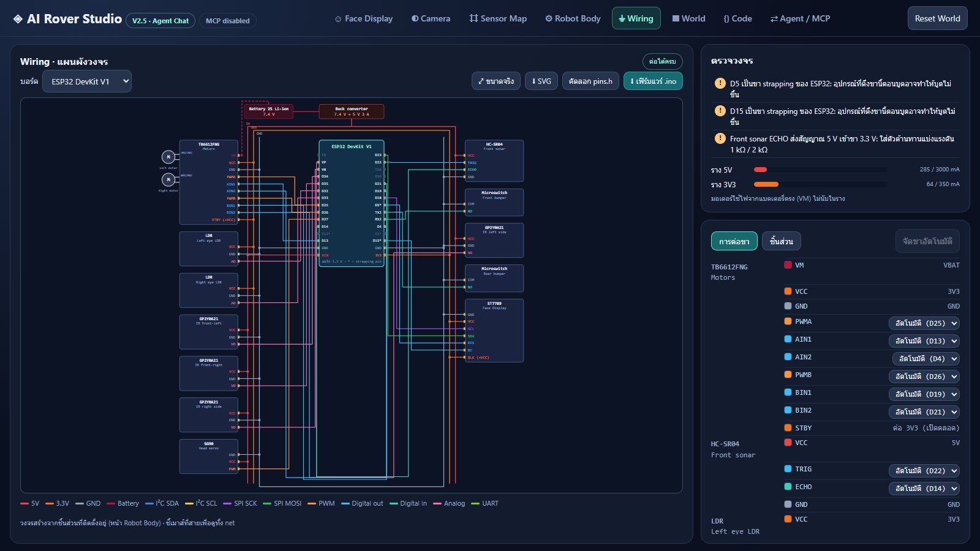The image size is (980, 551).
Task: Open the PWMA pin dropdown (D25)
Action: tap(924, 323)
